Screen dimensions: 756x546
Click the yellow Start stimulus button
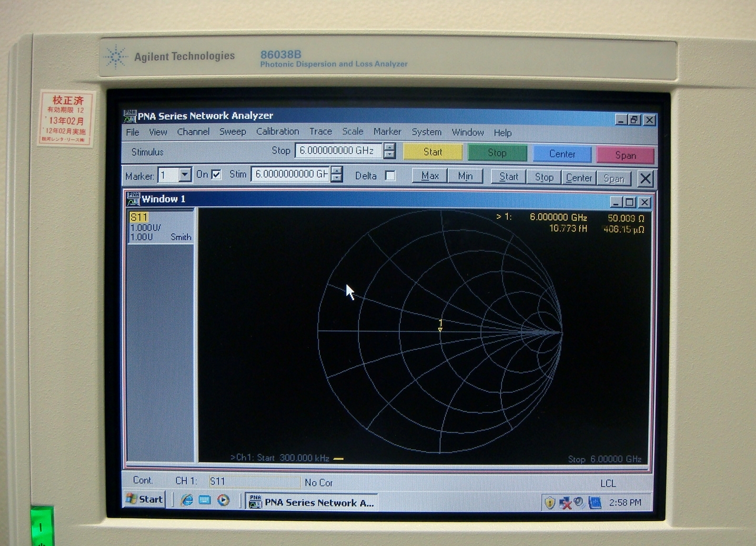432,152
